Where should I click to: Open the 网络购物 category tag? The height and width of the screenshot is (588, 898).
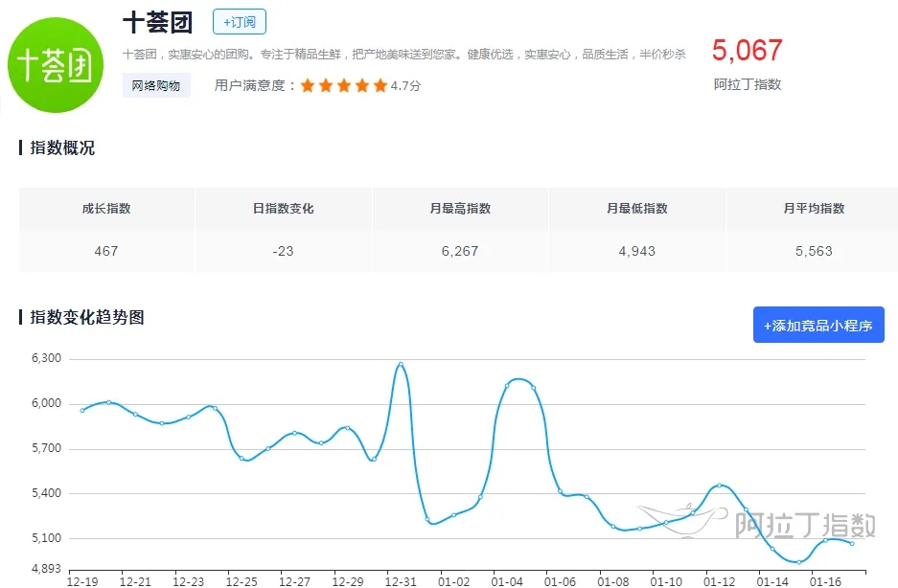point(156,85)
